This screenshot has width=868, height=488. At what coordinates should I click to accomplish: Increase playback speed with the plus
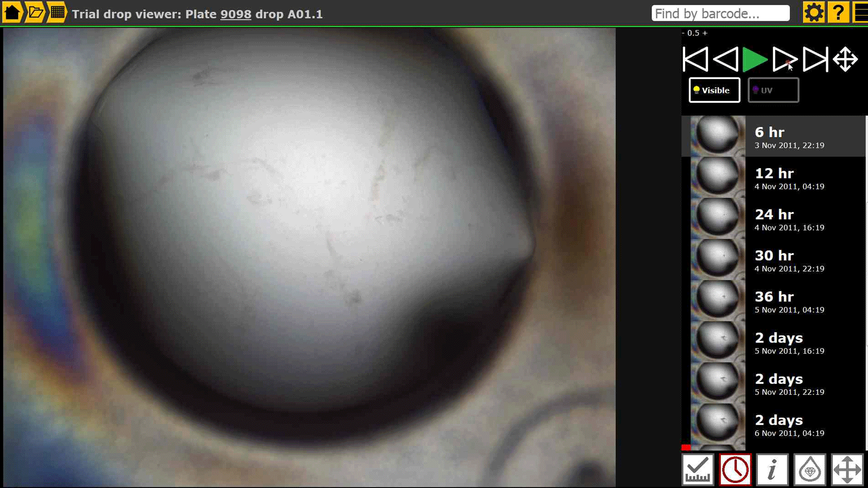click(705, 33)
